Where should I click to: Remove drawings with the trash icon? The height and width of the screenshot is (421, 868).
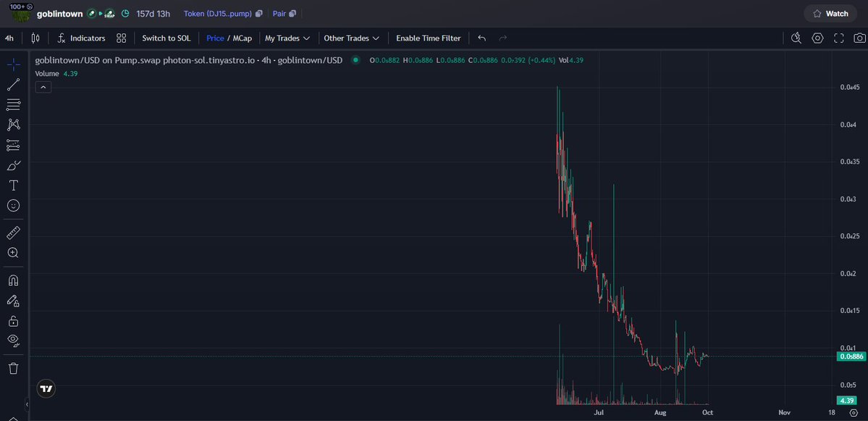(x=14, y=368)
